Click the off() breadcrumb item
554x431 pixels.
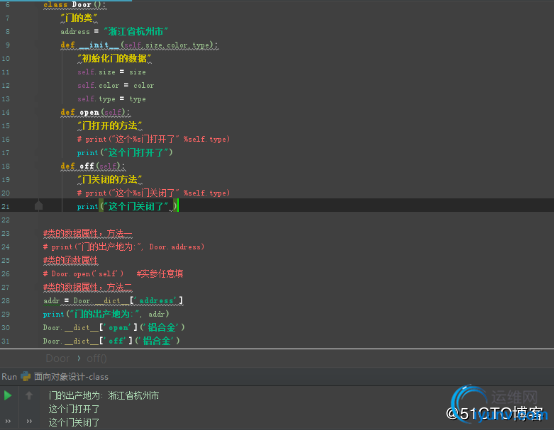click(x=96, y=359)
